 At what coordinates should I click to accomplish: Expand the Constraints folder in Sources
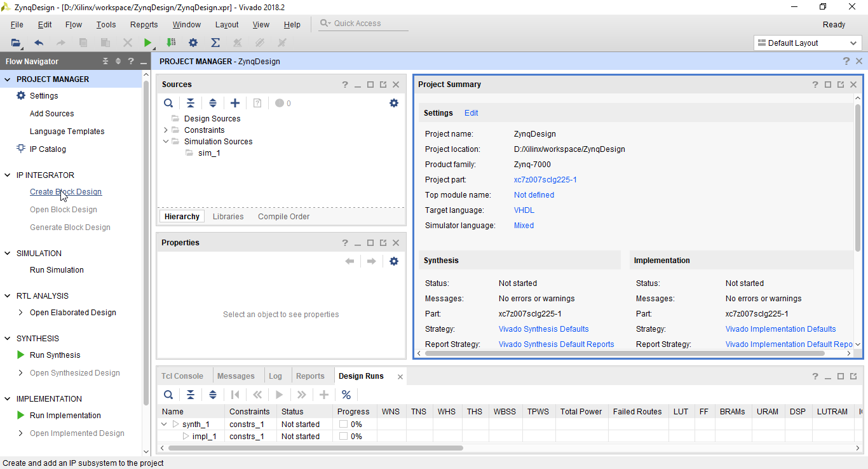tap(166, 130)
